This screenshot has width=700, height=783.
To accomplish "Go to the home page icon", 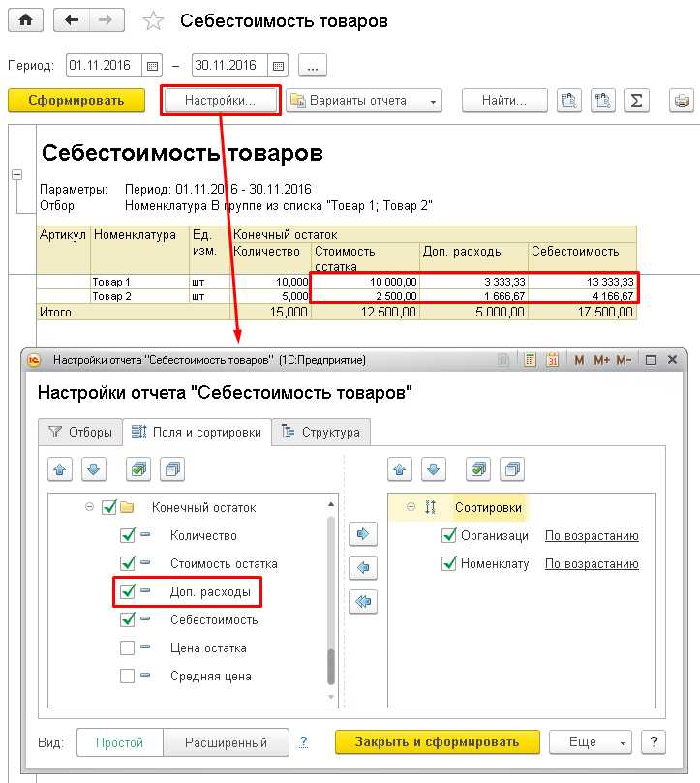I will click(x=25, y=20).
